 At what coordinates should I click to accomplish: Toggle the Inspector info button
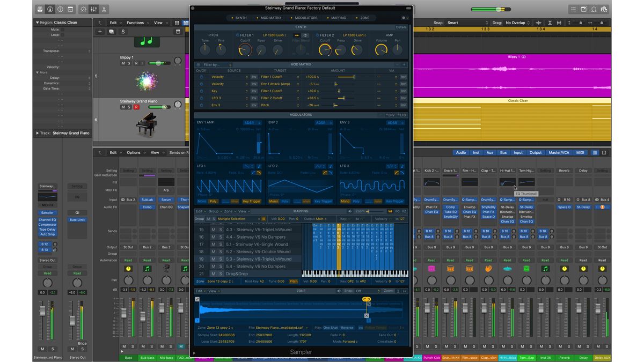click(50, 9)
